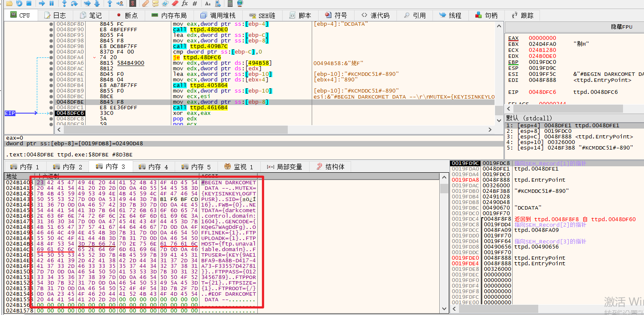This screenshot has height=315, width=644.
Task: Open the 内存布局 memory map tab
Action: (169, 15)
